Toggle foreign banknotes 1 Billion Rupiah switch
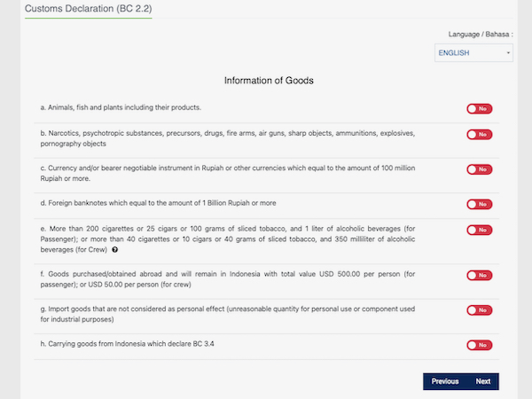This screenshot has width=532, height=399. (x=479, y=204)
